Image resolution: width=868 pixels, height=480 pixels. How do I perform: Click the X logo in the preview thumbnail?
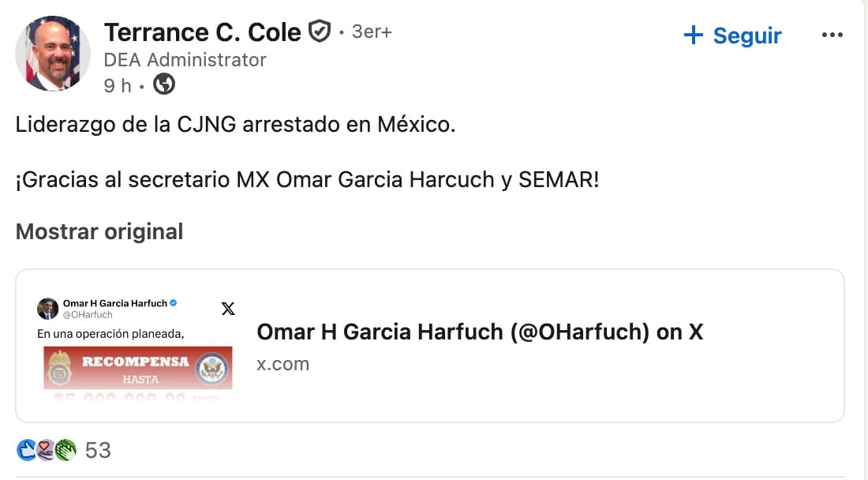pyautogui.click(x=228, y=309)
